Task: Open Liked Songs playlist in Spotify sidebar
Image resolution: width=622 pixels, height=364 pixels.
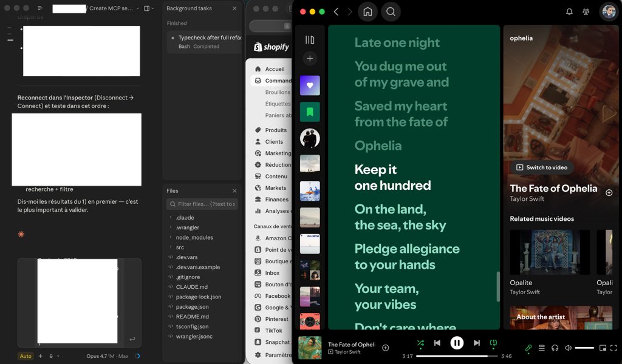Action: click(x=310, y=85)
